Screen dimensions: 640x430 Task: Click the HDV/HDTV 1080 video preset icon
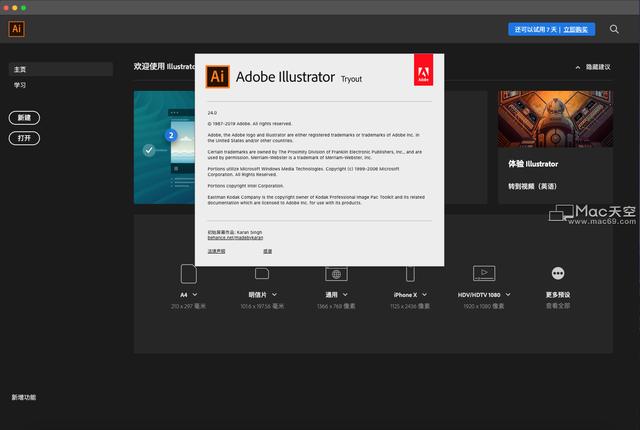[x=484, y=273]
